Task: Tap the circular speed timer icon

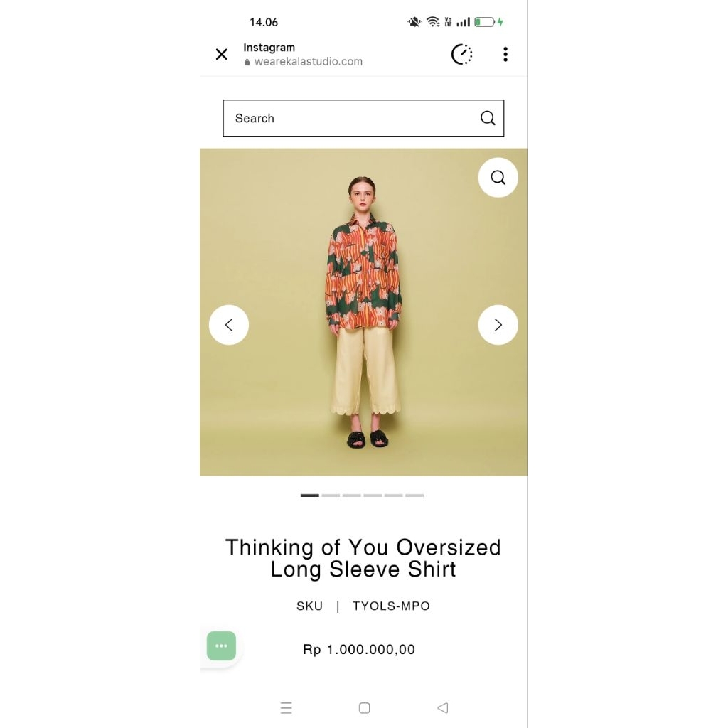Action: (461, 54)
